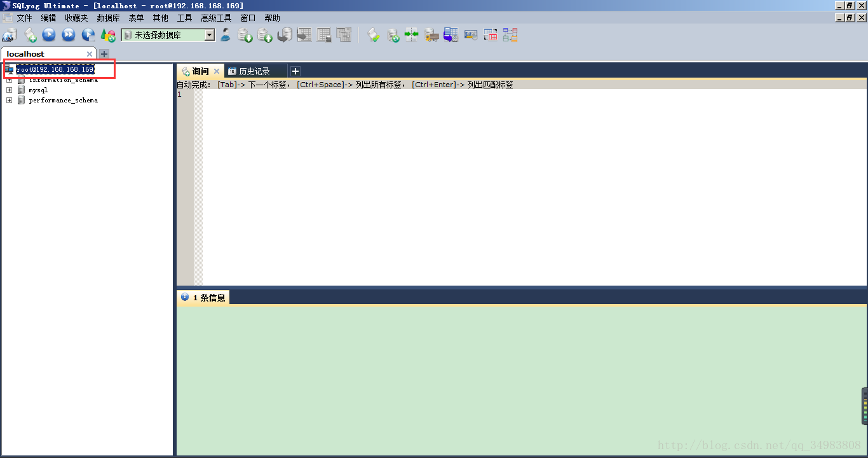
Task: Click the performance_schema database cylinder icon
Action: (x=22, y=101)
